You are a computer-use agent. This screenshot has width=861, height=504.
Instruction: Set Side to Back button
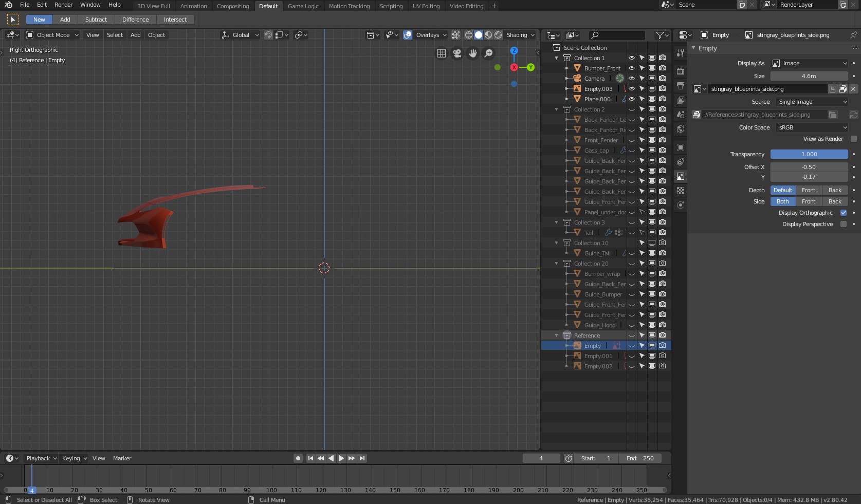tap(835, 201)
